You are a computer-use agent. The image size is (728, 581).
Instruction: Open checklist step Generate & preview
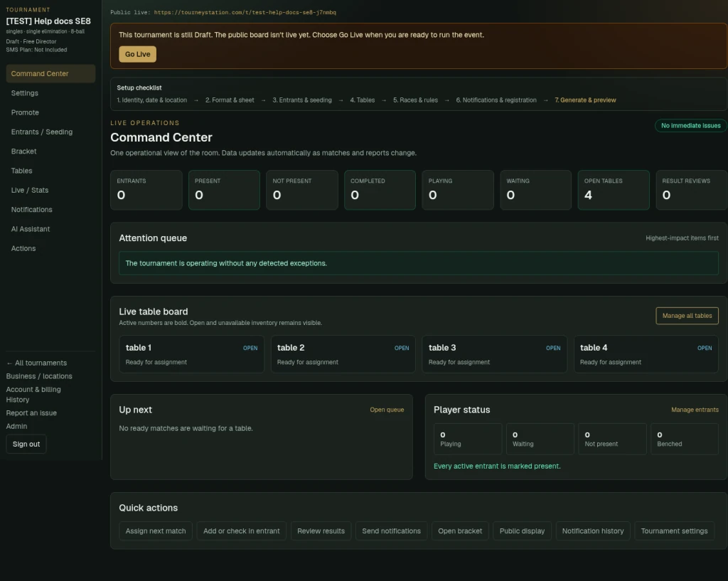click(586, 100)
